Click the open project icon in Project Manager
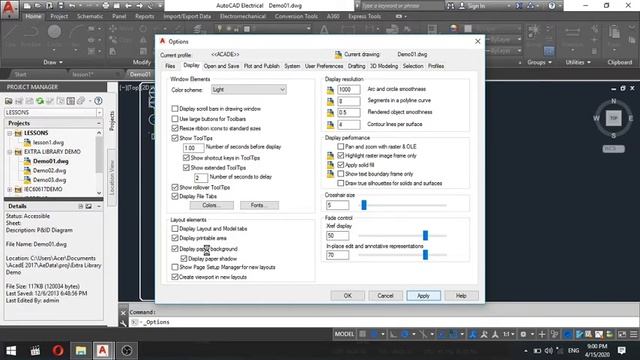The width and height of the screenshot is (640, 360). coord(9,101)
